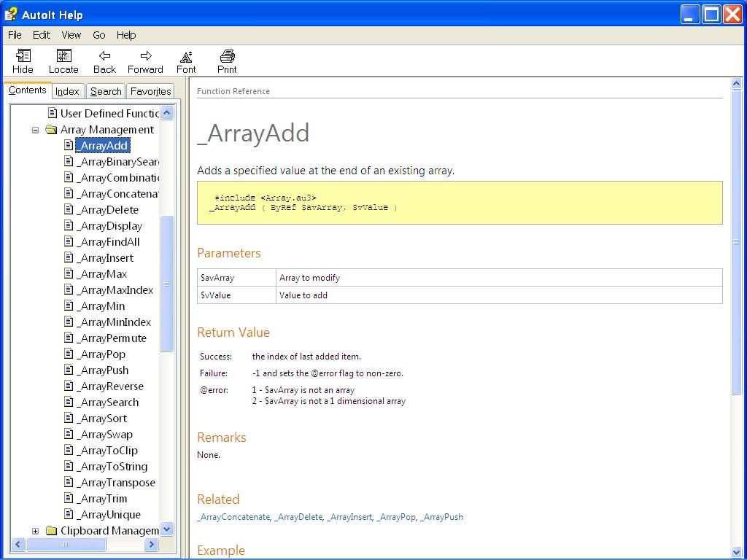Image resolution: width=747 pixels, height=560 pixels.
Task: Select _ArrayBinarySearch in the contents tree
Action: [117, 161]
